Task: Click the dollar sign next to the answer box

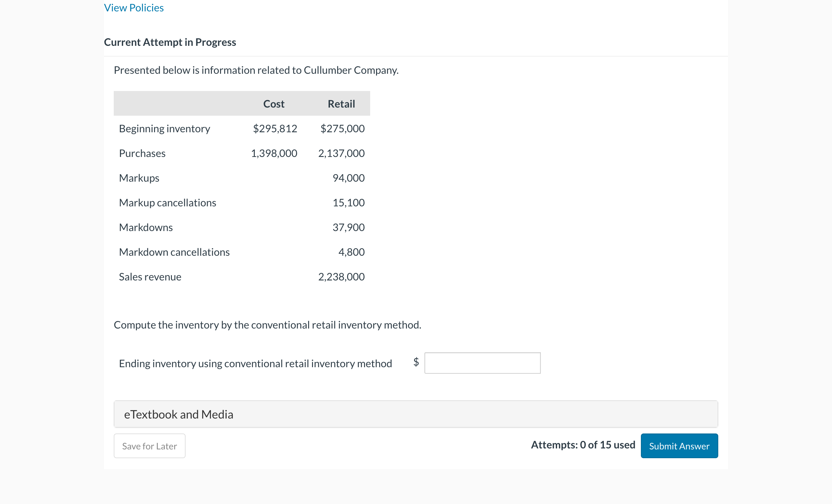Action: coord(416,363)
